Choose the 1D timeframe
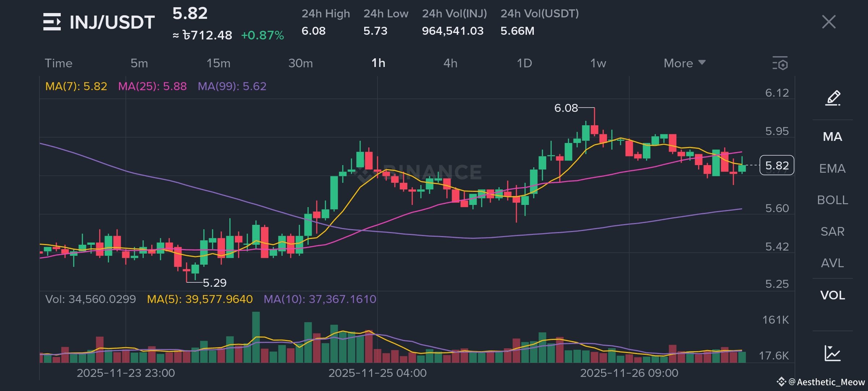The height and width of the screenshot is (391, 868). tap(524, 63)
